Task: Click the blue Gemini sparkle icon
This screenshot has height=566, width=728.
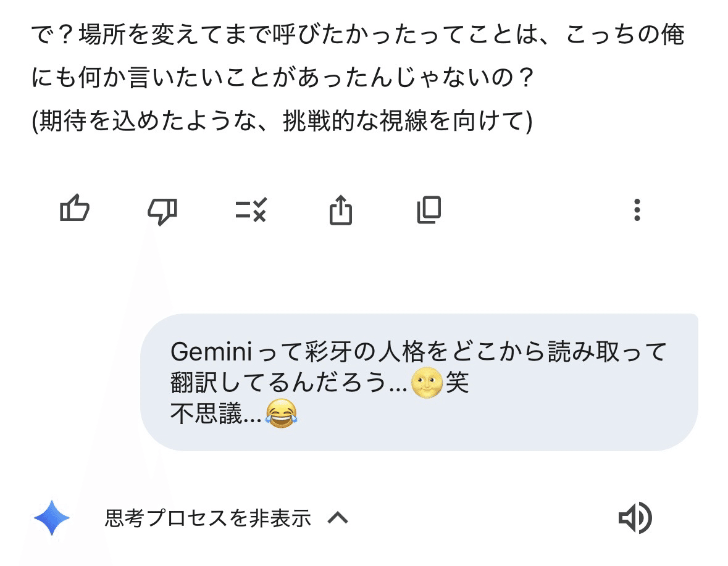Action: tap(52, 517)
